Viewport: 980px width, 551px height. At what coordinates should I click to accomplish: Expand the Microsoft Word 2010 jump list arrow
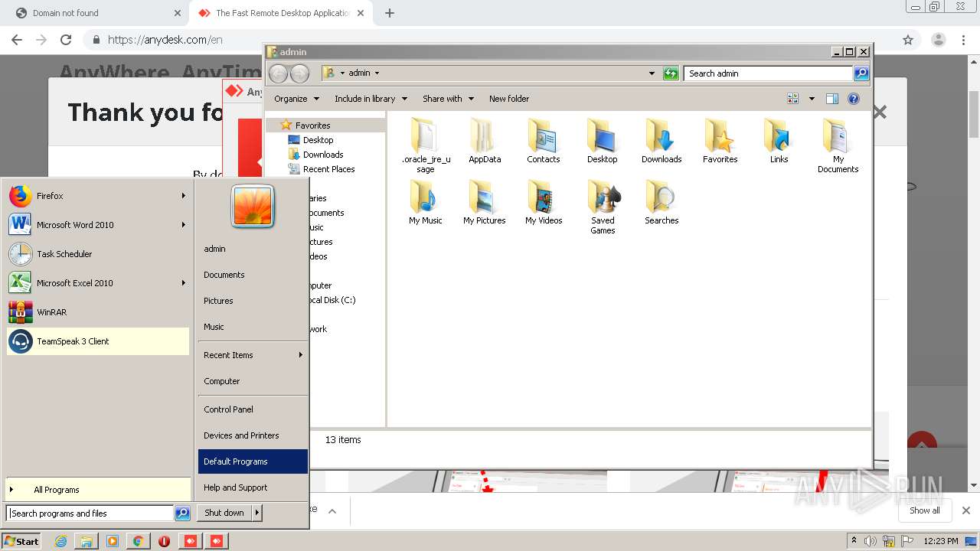point(184,225)
